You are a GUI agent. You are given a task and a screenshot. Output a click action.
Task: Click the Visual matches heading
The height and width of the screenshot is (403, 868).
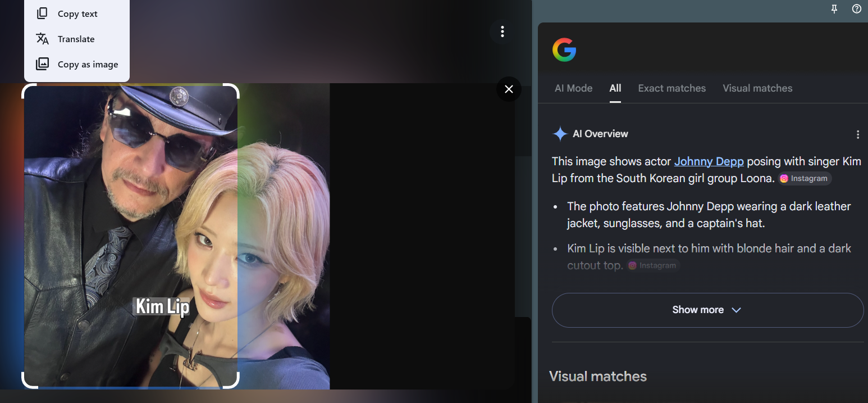point(598,377)
